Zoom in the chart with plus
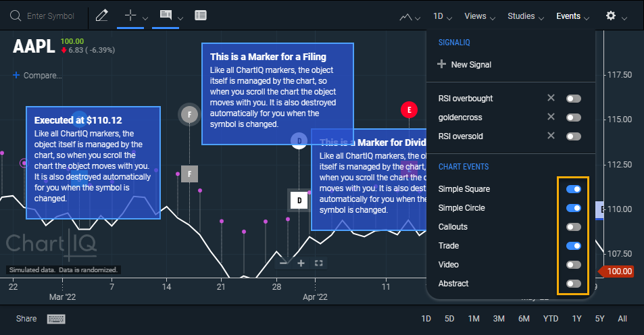Screen dimensions: 644x335 (301, 263)
